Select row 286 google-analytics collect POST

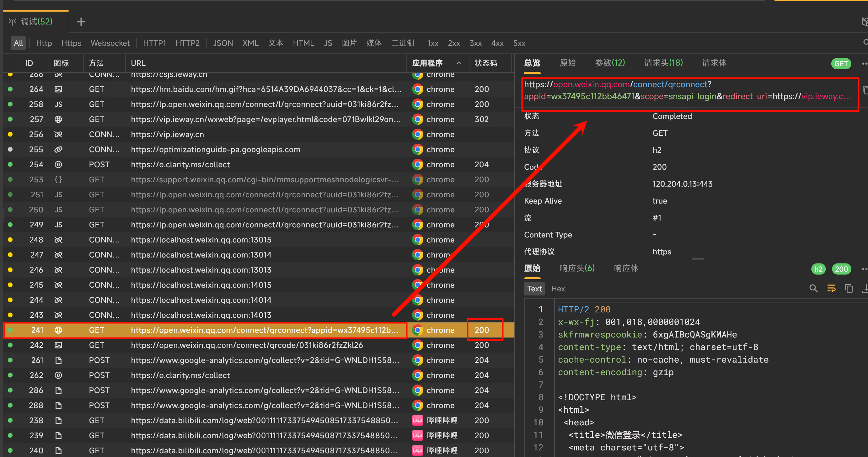259,390
